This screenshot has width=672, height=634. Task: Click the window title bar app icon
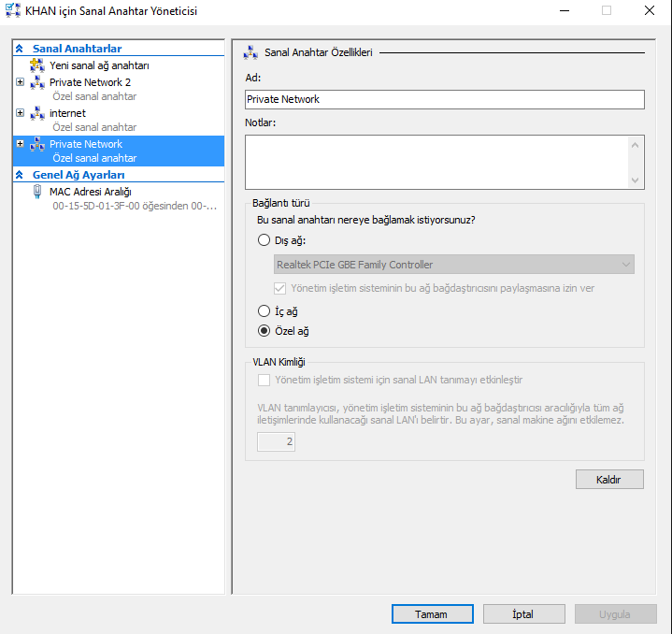[12, 10]
